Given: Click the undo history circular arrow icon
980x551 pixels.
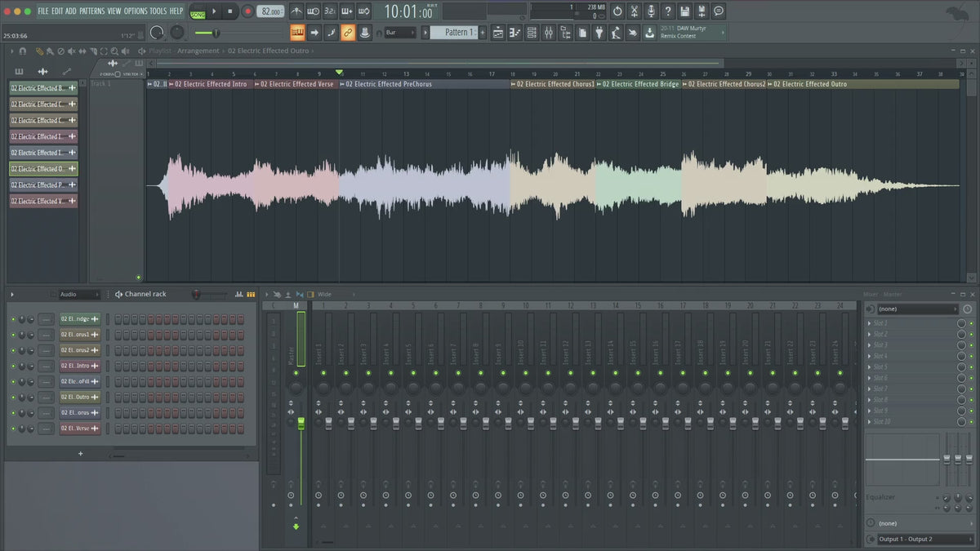Looking at the screenshot, I should (617, 11).
